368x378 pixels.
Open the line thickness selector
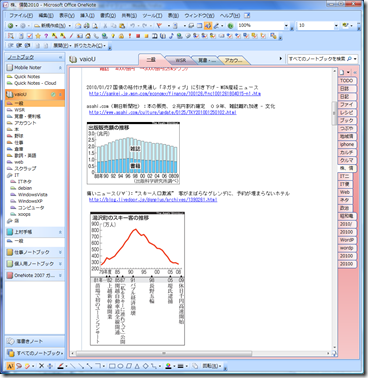[181, 366]
